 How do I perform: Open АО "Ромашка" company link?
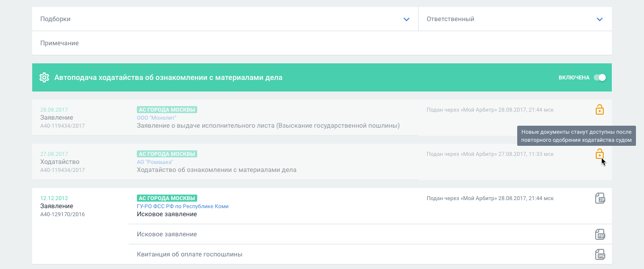(155, 162)
